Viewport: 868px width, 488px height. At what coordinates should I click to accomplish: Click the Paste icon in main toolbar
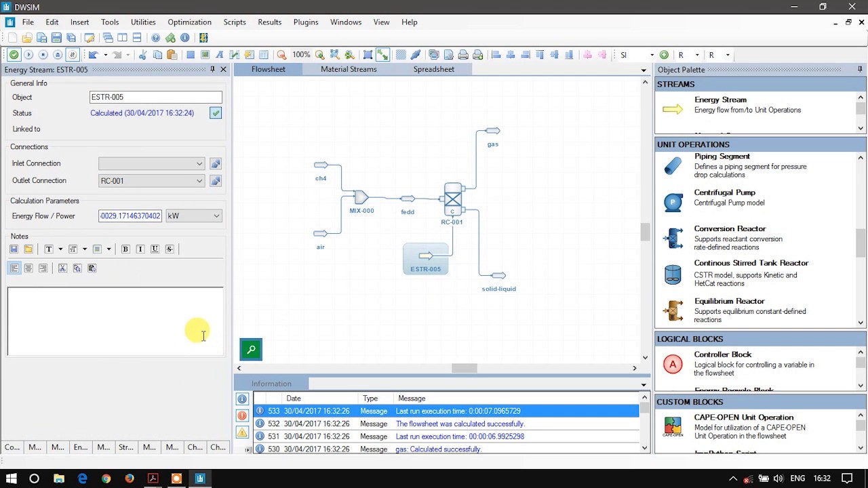pos(172,55)
